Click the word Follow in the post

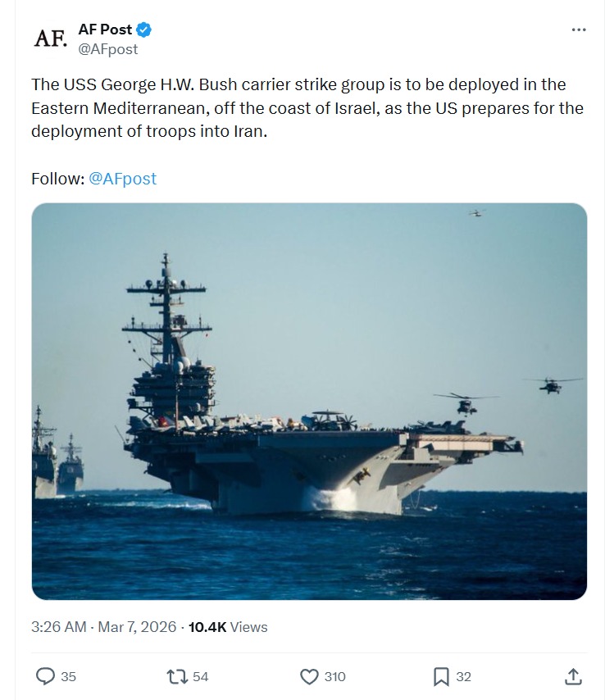[57, 179]
